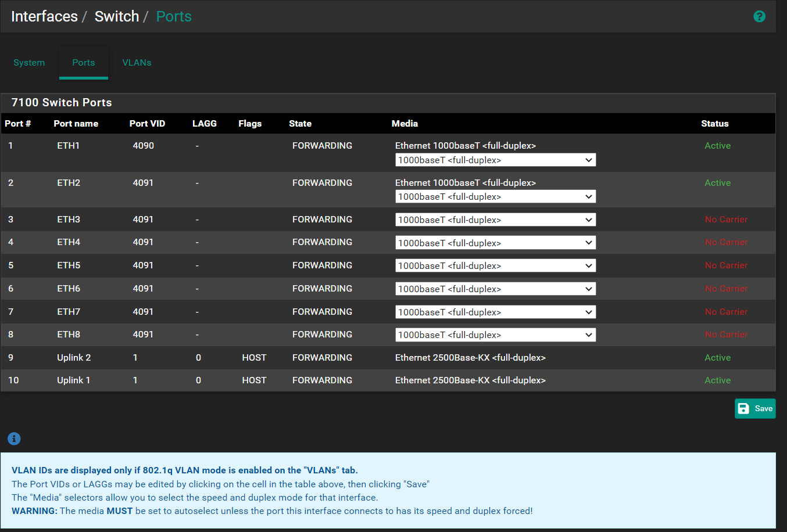
Task: Click the Ports breadcrumb link
Action: point(174,16)
